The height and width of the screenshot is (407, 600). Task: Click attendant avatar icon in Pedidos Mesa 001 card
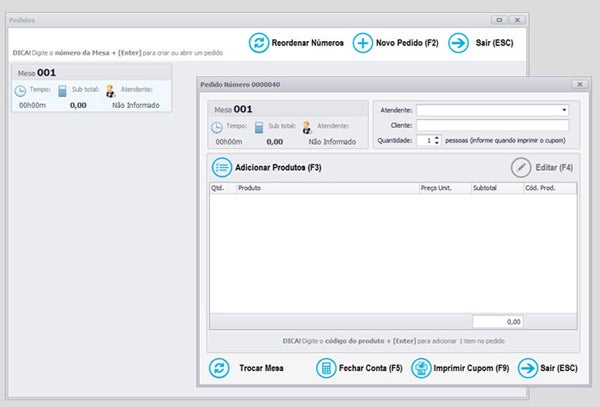pos(110,91)
